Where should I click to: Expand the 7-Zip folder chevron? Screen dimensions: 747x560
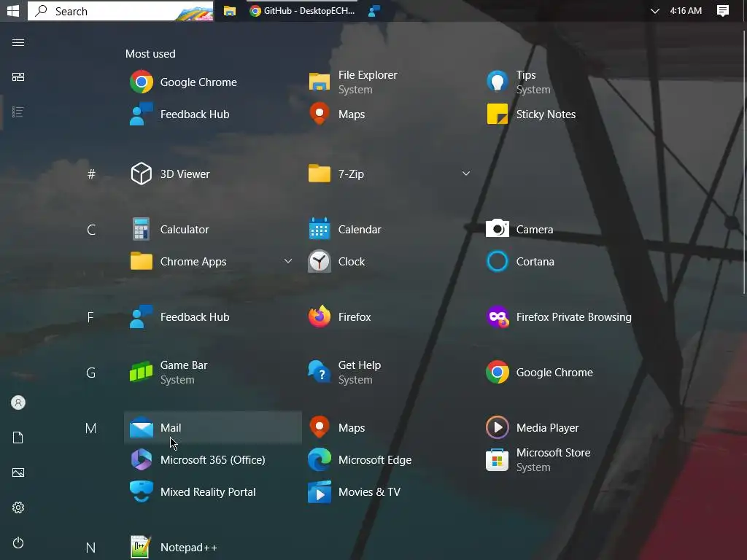(x=466, y=174)
